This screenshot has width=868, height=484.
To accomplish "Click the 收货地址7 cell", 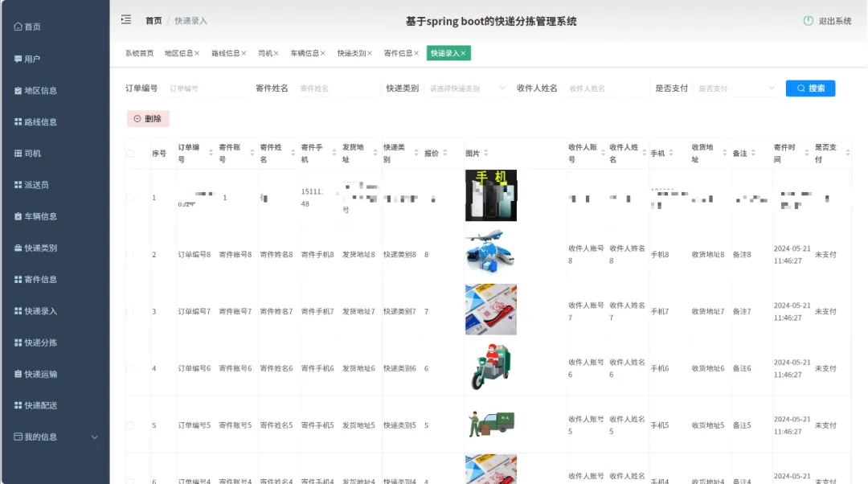I will coord(708,312).
